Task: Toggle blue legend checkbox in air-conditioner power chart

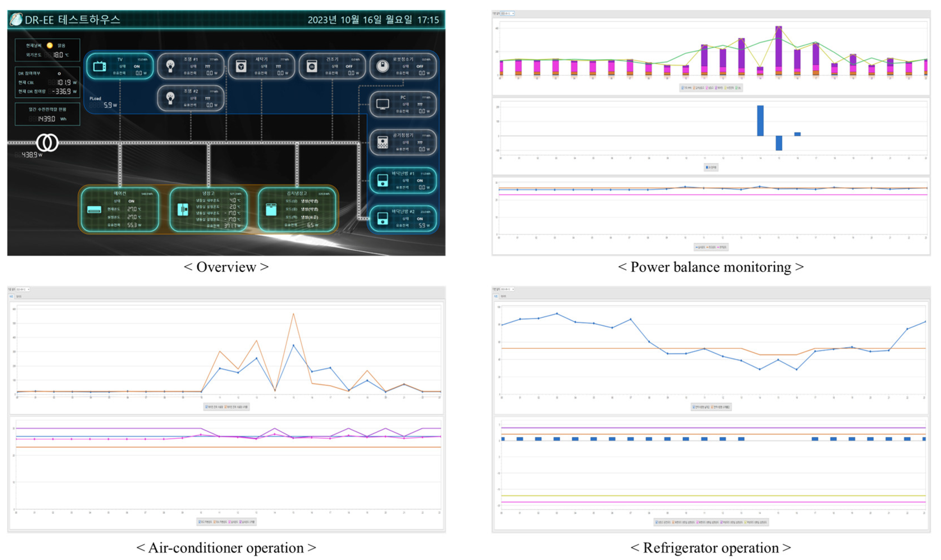Action: click(207, 407)
